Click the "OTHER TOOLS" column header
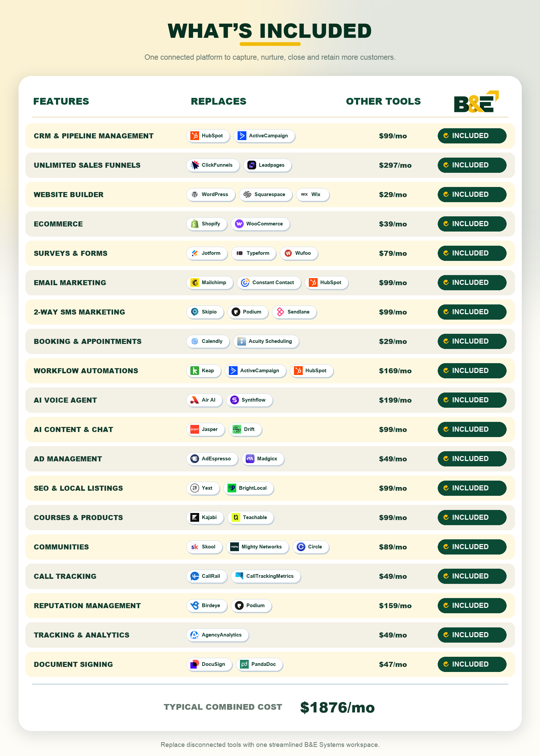Screen dimensions: 540x756 point(383,101)
